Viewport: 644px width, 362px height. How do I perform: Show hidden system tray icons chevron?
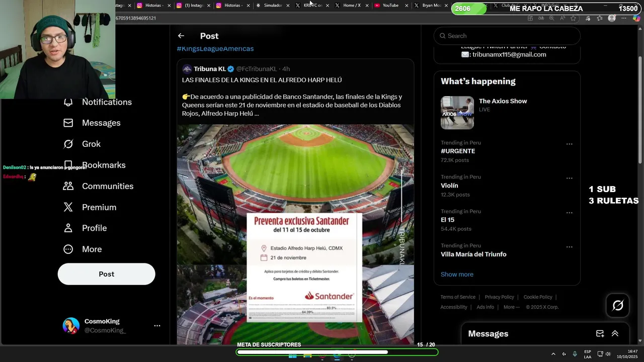coord(553,354)
